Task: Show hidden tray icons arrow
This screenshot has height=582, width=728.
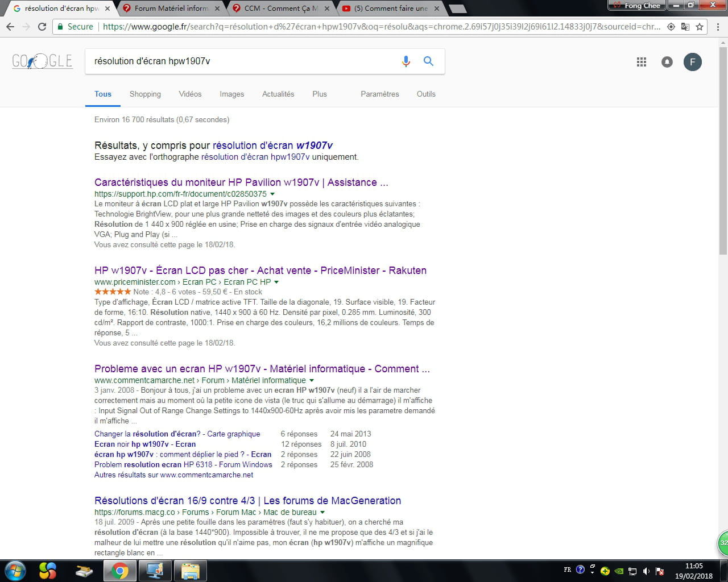Action: (592, 573)
